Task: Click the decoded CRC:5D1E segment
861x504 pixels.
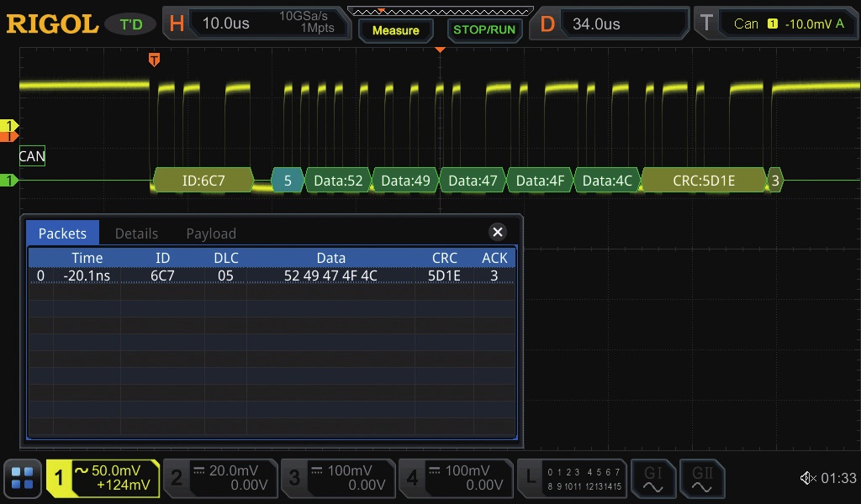Action: [704, 181]
